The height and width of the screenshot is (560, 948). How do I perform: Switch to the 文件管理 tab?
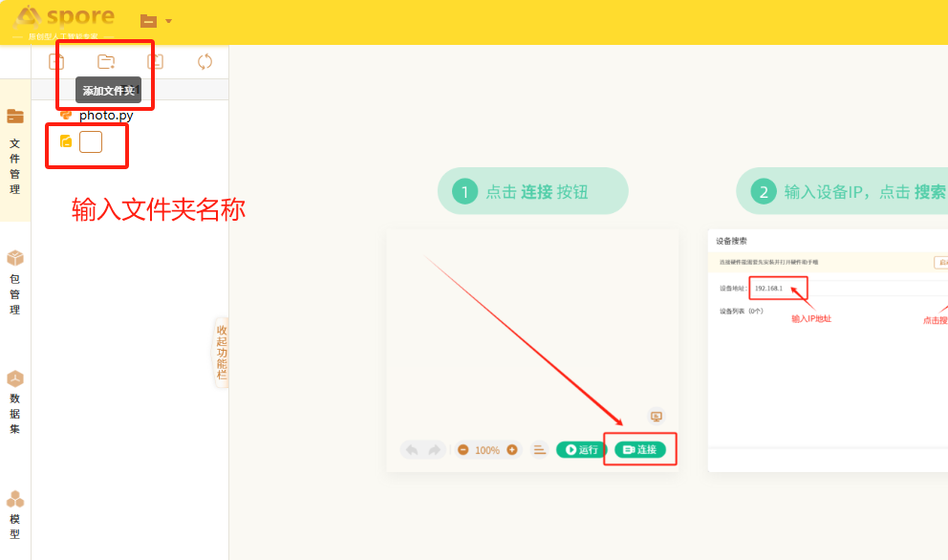pyautogui.click(x=15, y=151)
